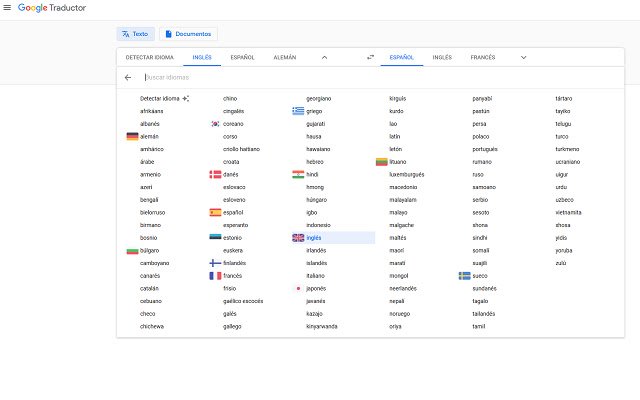Viewport: 640px width, 400px height.
Task: Choose portugués from the language list
Action: pos(485,149)
